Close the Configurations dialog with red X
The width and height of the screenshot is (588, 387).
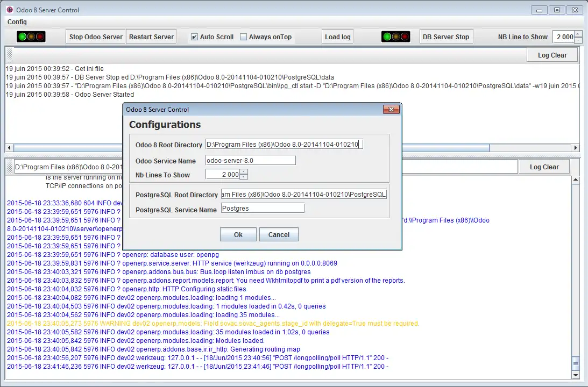point(391,110)
